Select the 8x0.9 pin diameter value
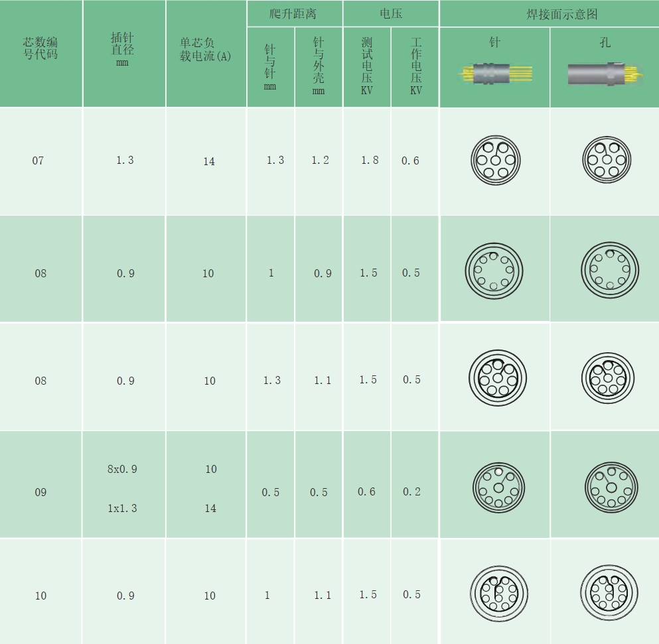This screenshot has width=659, height=644. (x=122, y=469)
